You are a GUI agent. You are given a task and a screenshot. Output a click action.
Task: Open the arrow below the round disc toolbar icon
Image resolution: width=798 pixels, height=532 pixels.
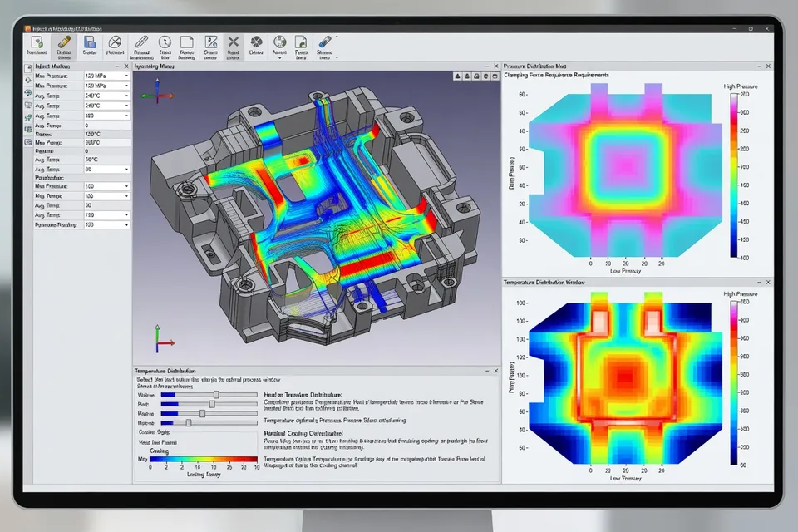(x=279, y=58)
